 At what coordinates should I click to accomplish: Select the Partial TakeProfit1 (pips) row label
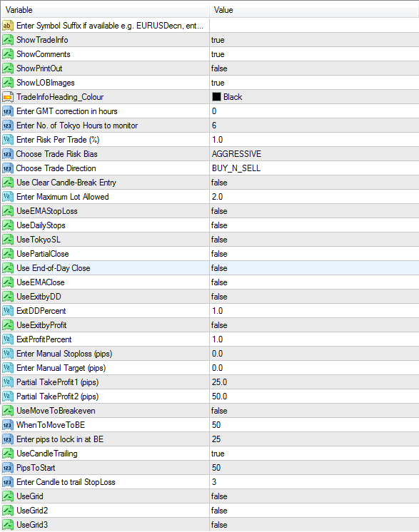(x=57, y=382)
